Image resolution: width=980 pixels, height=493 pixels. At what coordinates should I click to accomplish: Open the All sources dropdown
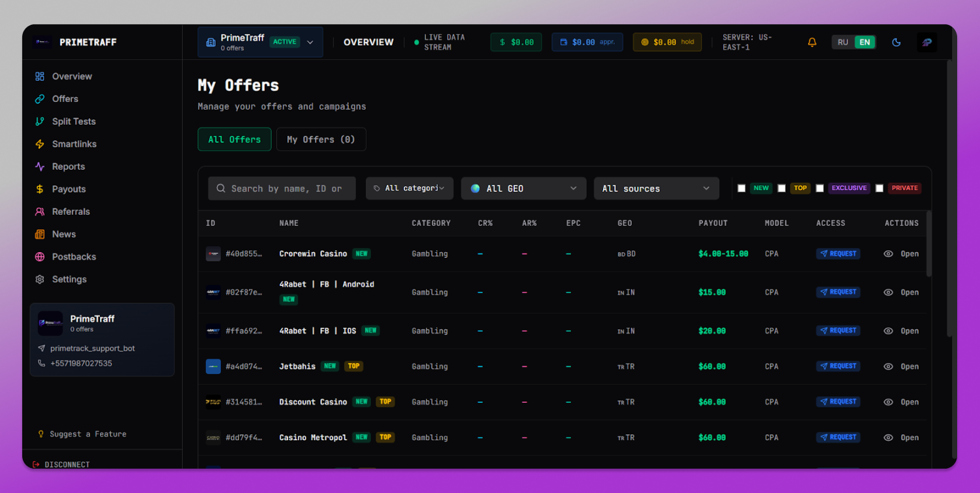point(657,188)
